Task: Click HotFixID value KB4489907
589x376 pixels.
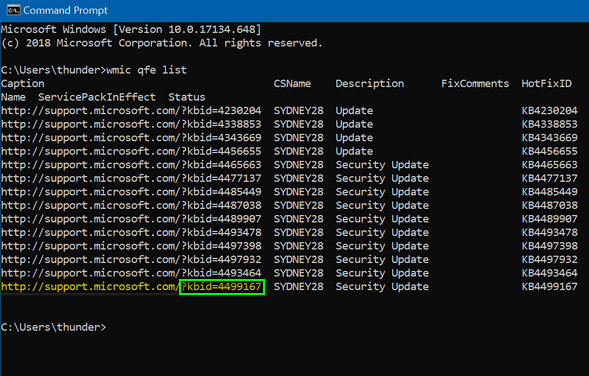Action: tap(550, 219)
